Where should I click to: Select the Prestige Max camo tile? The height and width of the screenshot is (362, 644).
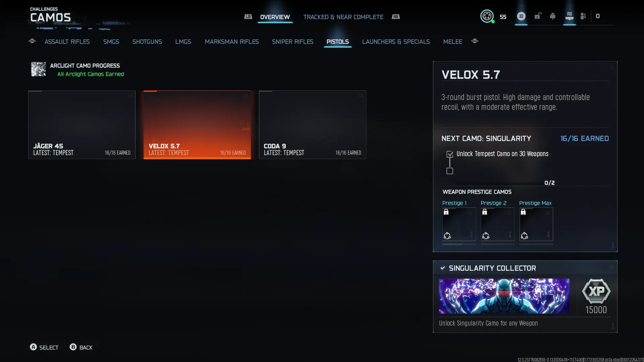(536, 224)
